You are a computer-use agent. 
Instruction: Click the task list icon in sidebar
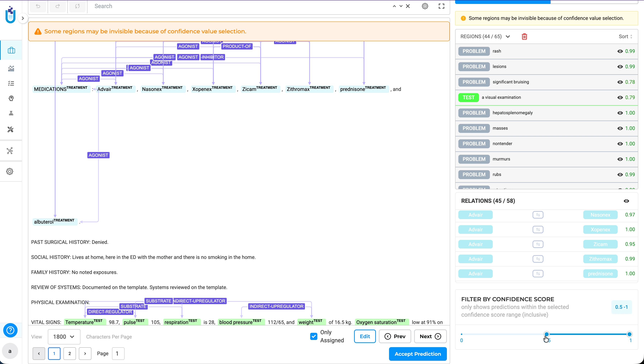point(11,83)
